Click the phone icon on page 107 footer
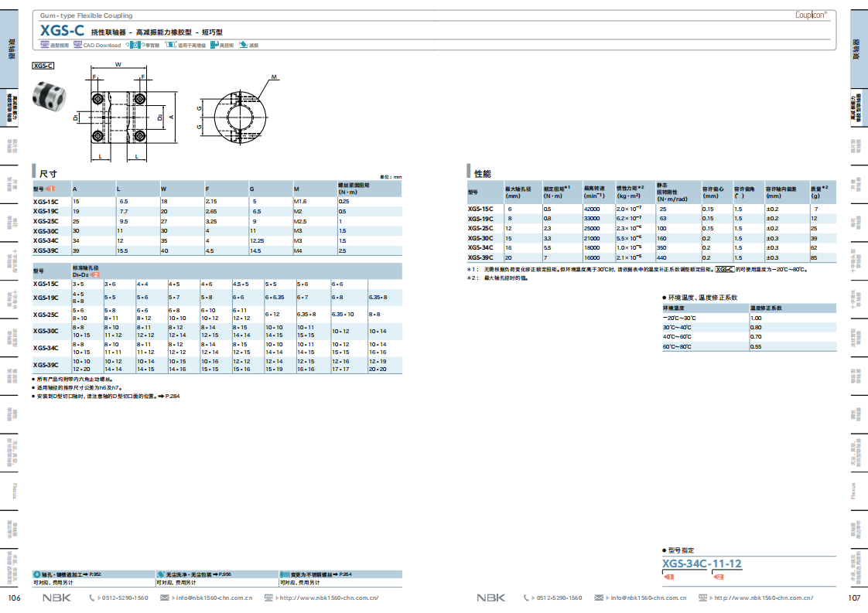The width and height of the screenshot is (868, 613). tap(526, 598)
